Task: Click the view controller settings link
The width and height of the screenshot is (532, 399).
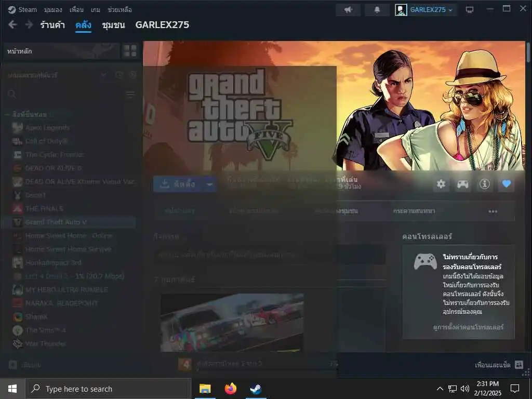Action: [x=468, y=327]
